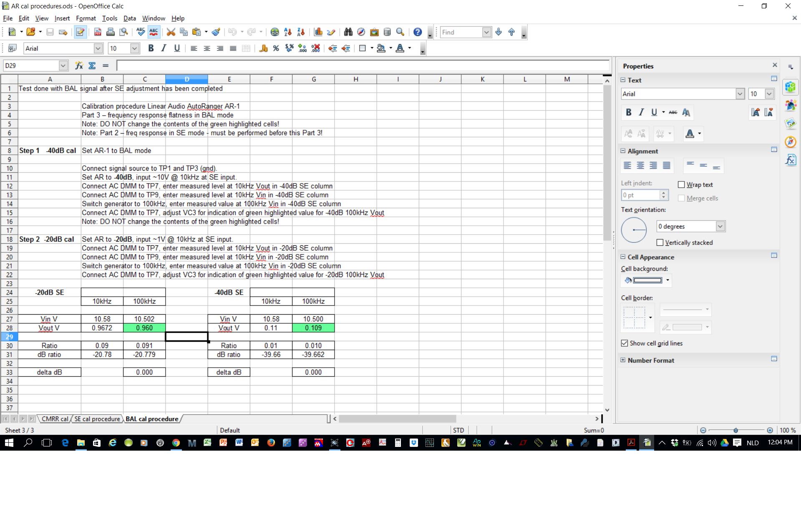Open sidebar font name dropdown
Screen dimensions: 801x532
tap(740, 94)
